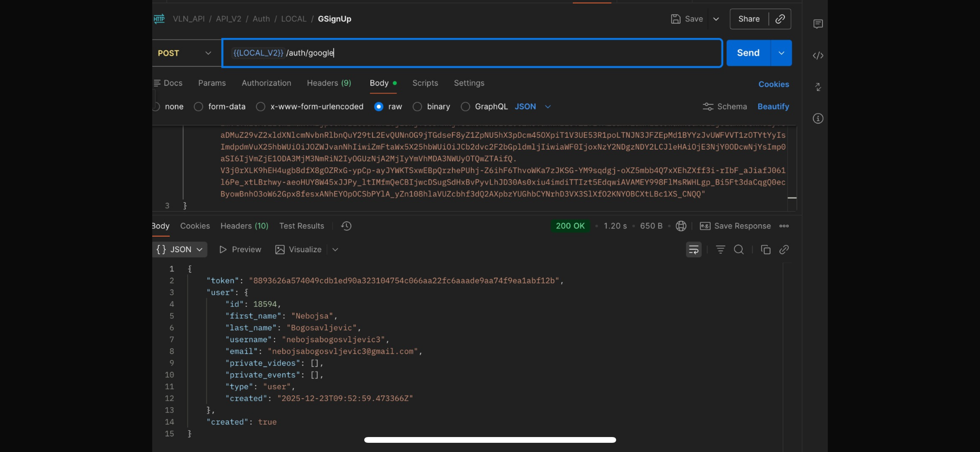The image size is (980, 452).
Task: Open the comments panel icon
Action: 818,24
